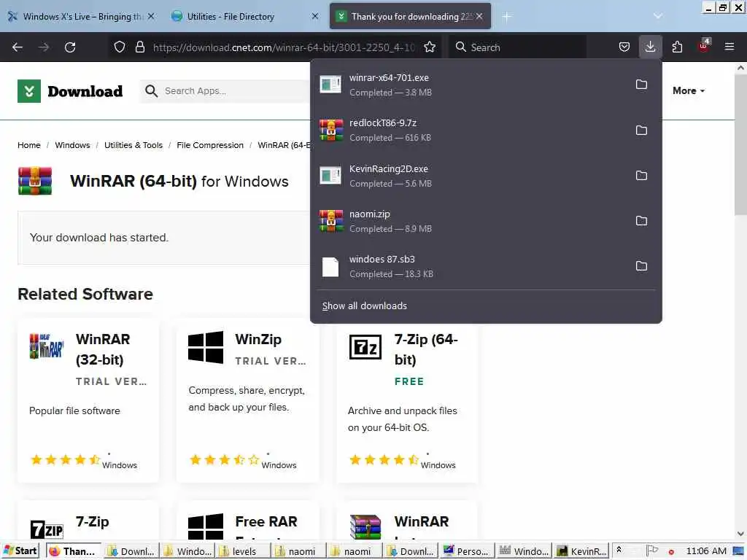Image resolution: width=747 pixels, height=560 pixels.
Task: Click the Search Apps magnifier icon
Action: point(151,91)
